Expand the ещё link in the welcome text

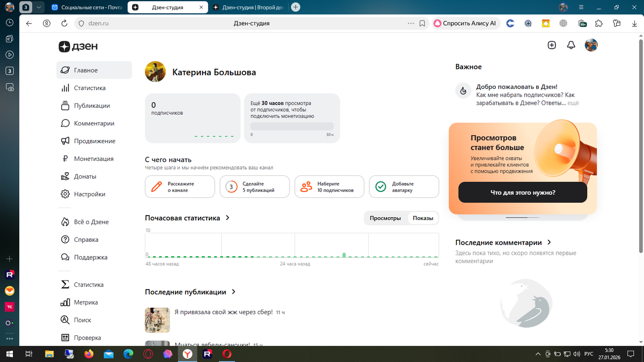[573, 103]
